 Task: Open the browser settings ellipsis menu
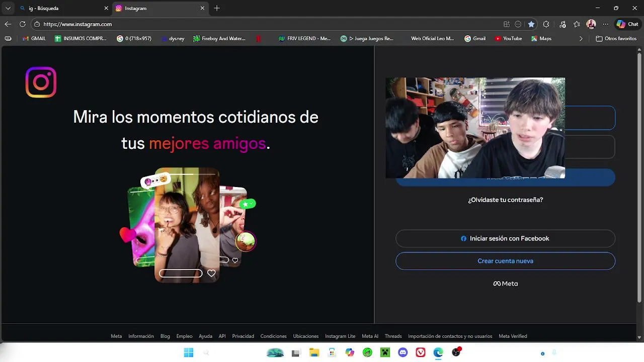point(606,24)
